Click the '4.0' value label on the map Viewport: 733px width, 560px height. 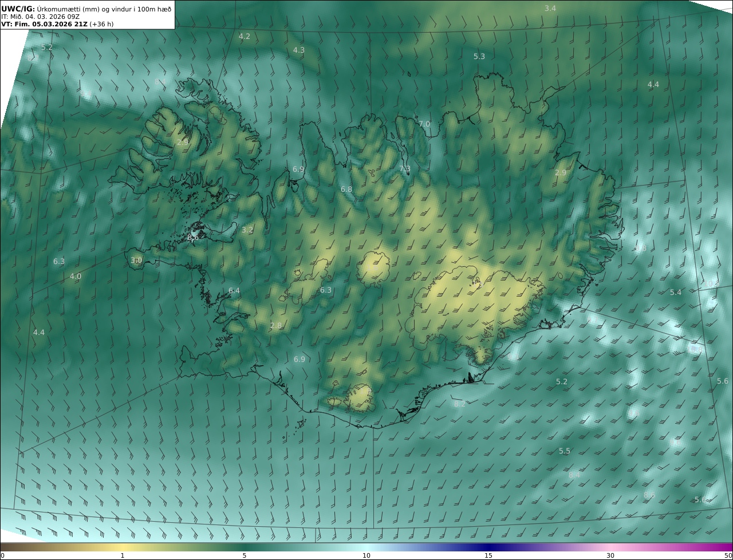tap(76, 276)
